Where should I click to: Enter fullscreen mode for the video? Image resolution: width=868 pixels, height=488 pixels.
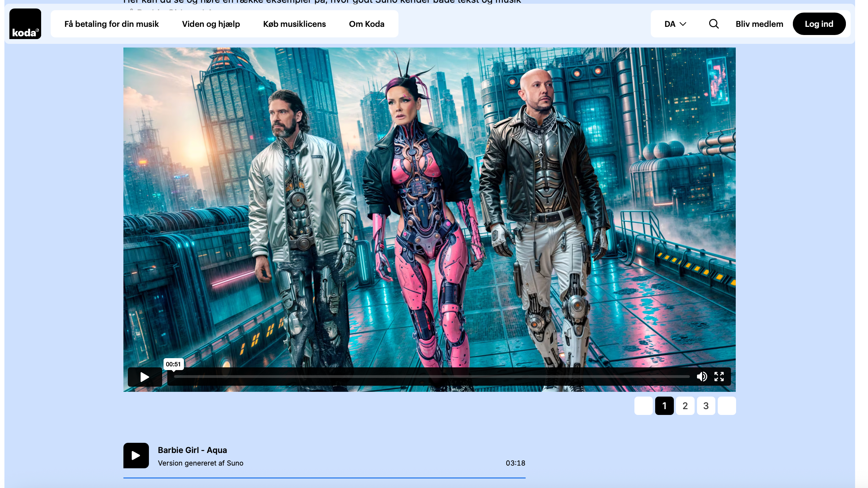(x=719, y=377)
